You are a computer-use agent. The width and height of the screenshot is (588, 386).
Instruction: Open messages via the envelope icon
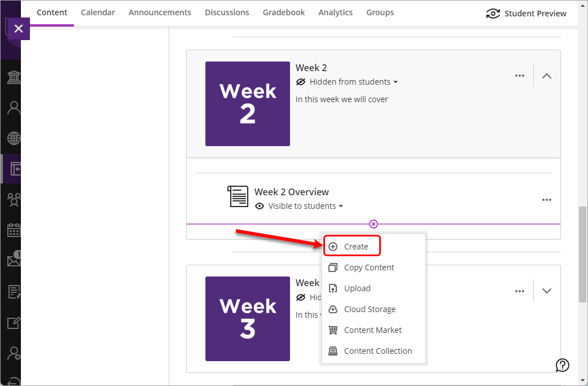click(x=12, y=261)
